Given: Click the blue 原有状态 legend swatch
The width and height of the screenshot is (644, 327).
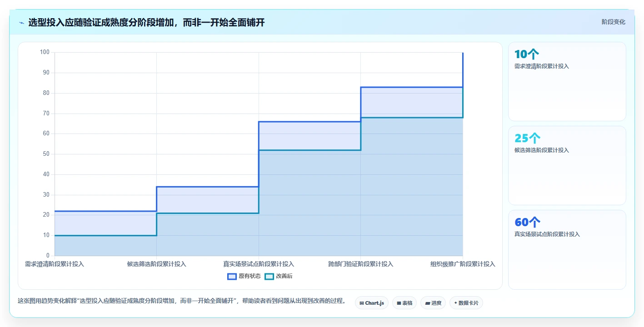Looking at the screenshot, I should (x=232, y=276).
